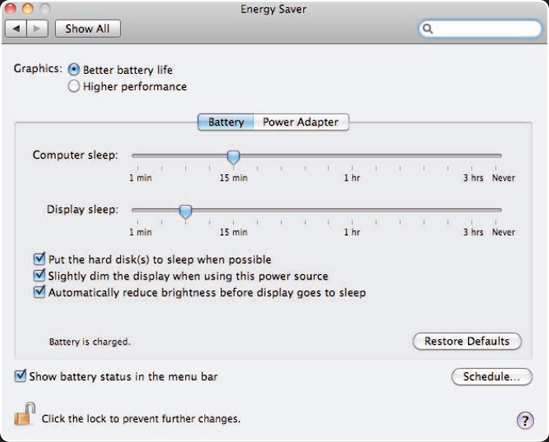Click the back arrow navigation button

[x=16, y=29]
